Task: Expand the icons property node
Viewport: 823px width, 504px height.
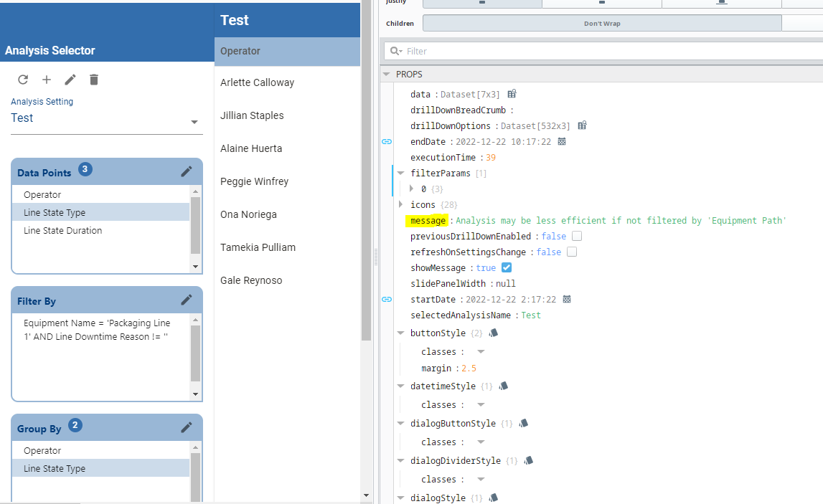Action: pyautogui.click(x=401, y=204)
